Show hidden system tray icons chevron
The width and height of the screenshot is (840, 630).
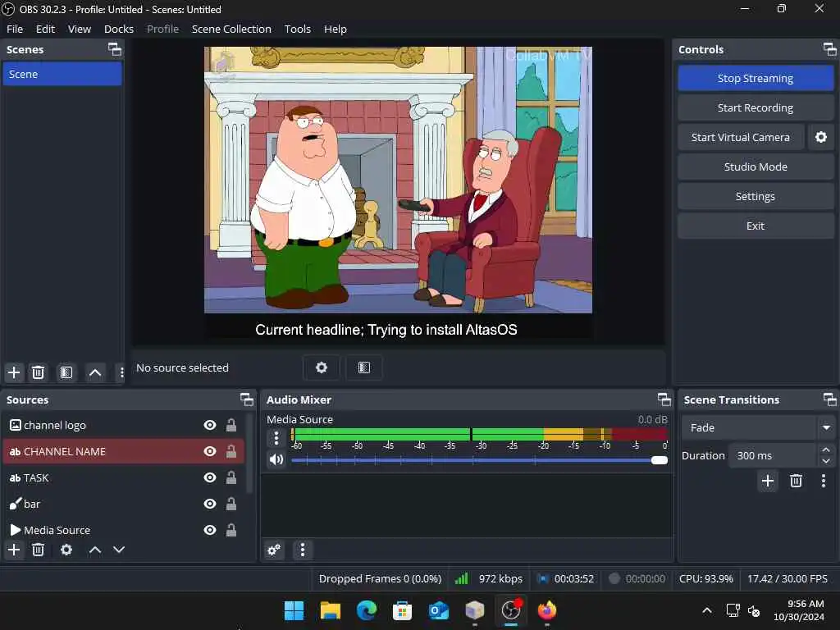point(707,610)
